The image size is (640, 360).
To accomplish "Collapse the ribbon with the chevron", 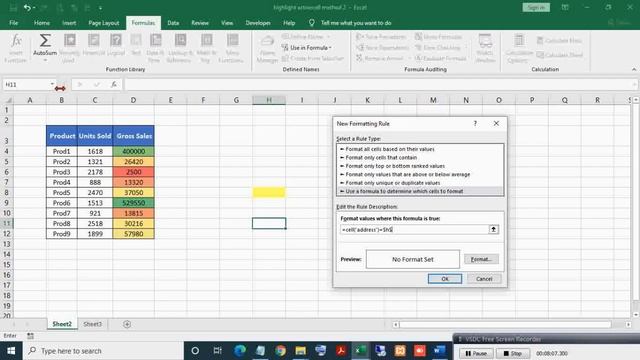I will (x=634, y=69).
